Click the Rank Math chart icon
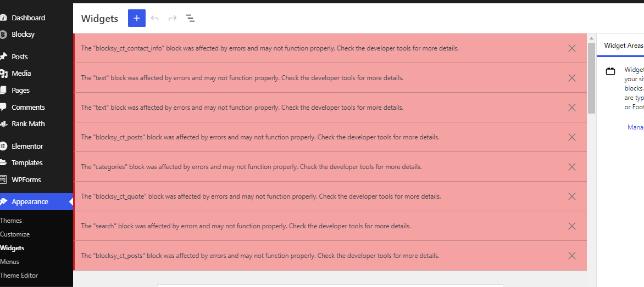 click(3, 124)
